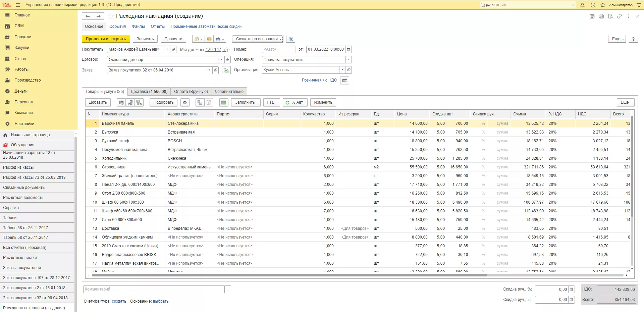Screen dimensions: 644x312
Task: Open Розничная • с НДС price link
Action: (319, 81)
